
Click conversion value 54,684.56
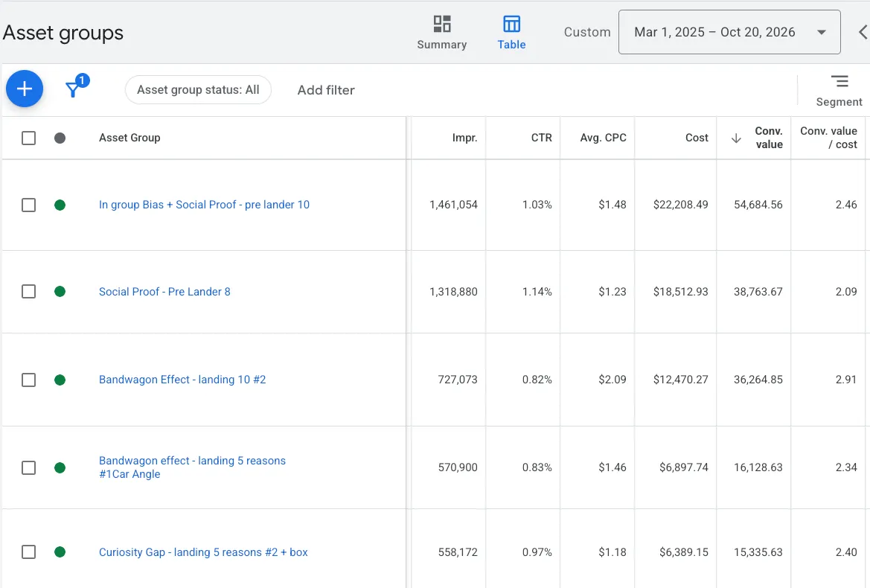(x=758, y=205)
